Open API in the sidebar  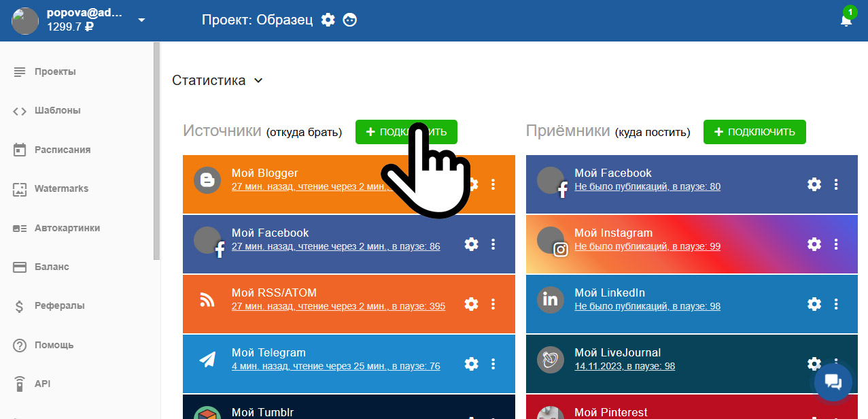click(42, 384)
